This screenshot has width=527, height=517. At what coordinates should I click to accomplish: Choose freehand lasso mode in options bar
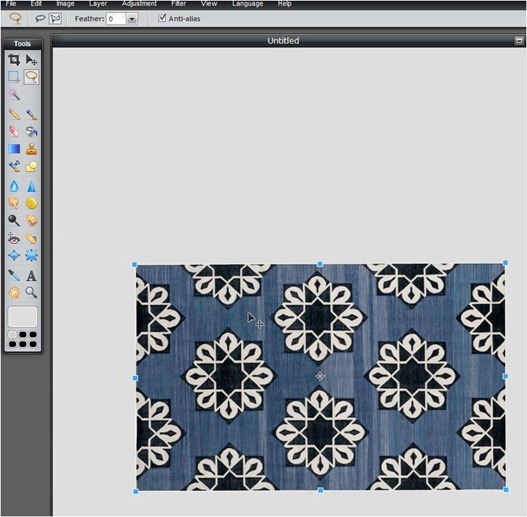click(40, 18)
